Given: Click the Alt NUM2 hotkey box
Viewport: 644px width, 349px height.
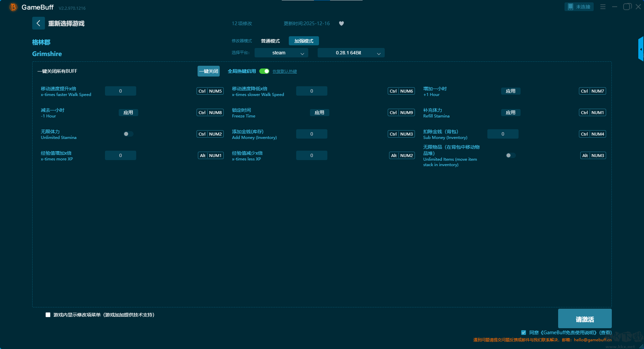Looking at the screenshot, I should point(402,155).
